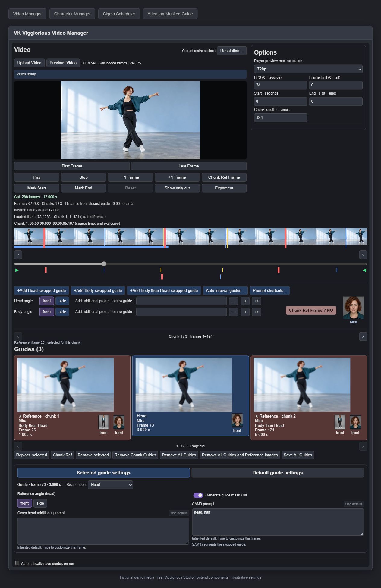
Task: Open the Swap mode dropdown
Action: (x=111, y=485)
